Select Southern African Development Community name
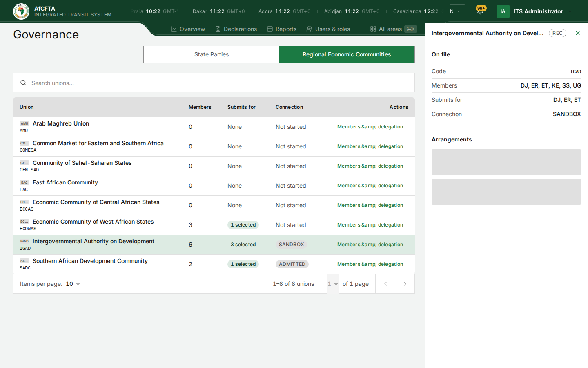The height and width of the screenshot is (368, 588). tap(90, 261)
